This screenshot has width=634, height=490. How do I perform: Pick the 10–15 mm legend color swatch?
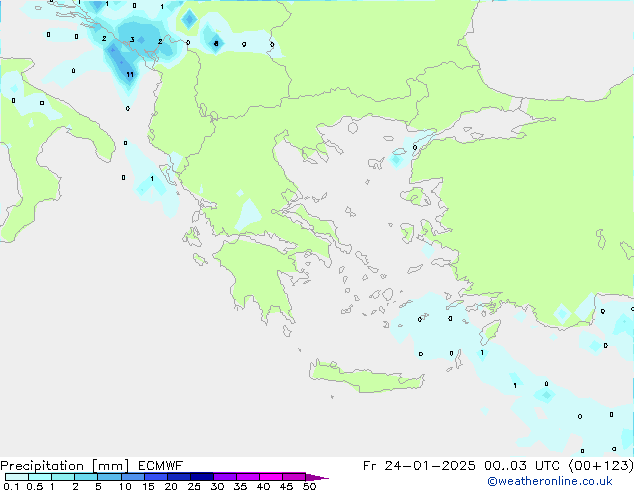[133, 477]
